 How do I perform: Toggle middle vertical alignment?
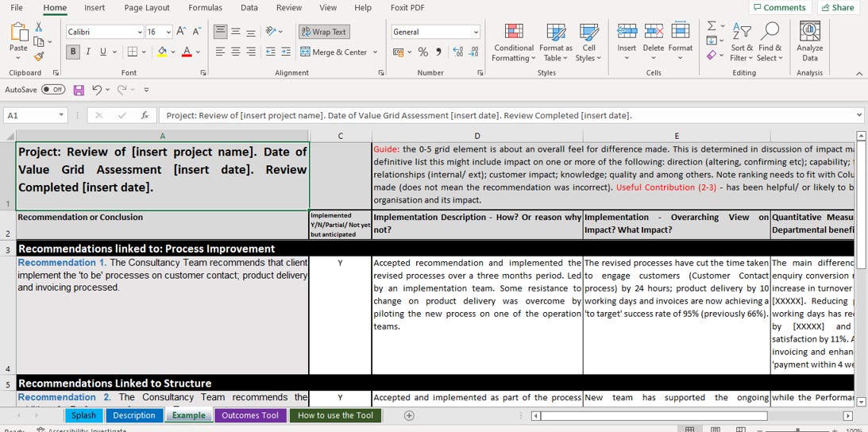(x=236, y=32)
